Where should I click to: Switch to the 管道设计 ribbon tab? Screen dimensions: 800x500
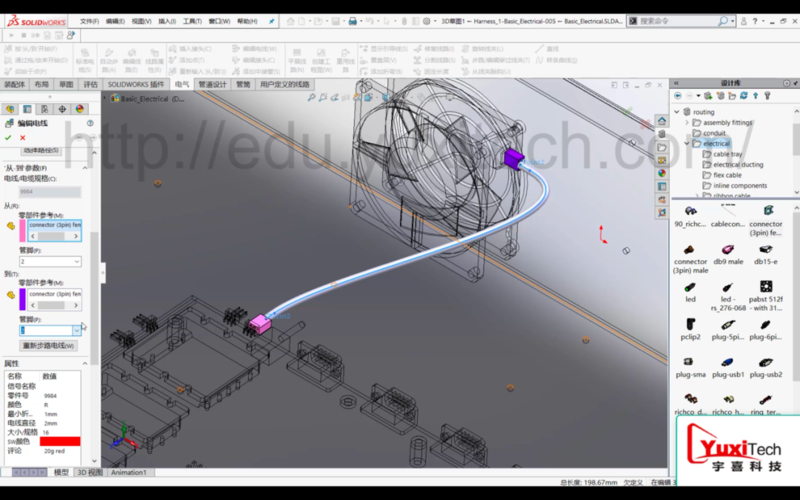pos(212,85)
